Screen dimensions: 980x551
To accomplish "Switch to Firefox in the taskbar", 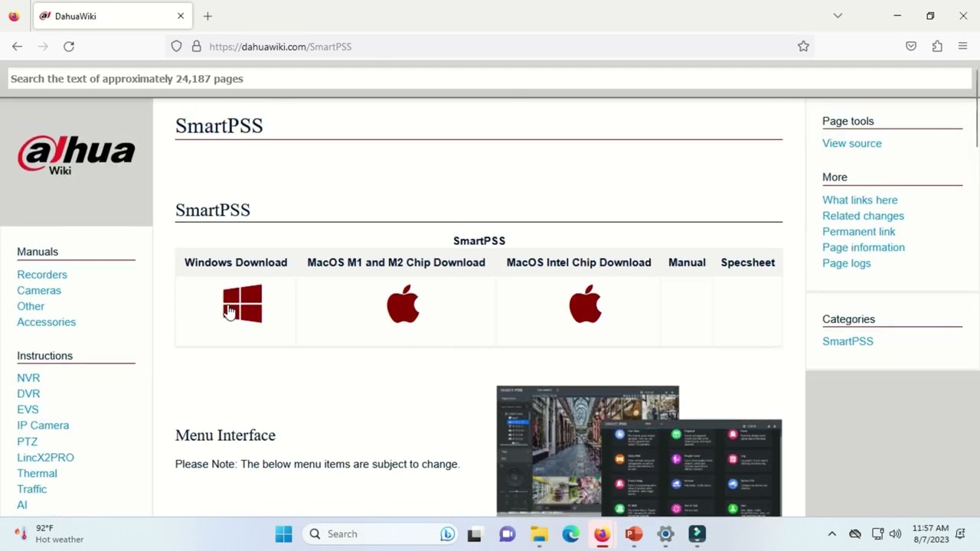I will point(602,534).
